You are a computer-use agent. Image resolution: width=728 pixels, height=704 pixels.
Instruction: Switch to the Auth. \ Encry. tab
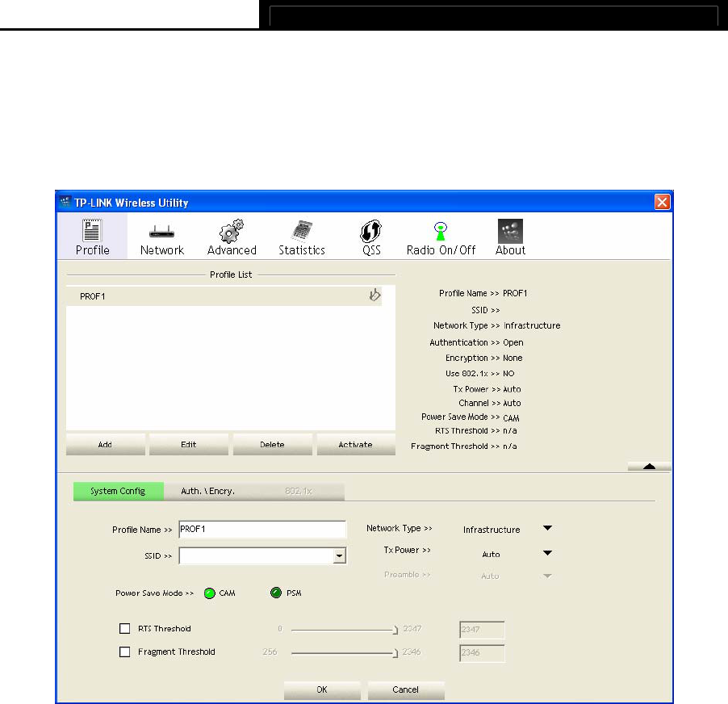pyautogui.click(x=207, y=491)
